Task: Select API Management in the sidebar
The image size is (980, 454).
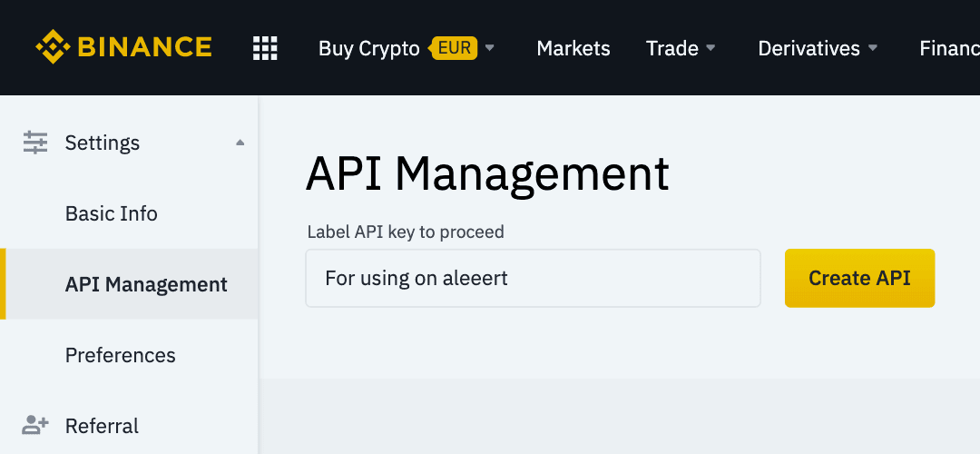Action: point(146,284)
